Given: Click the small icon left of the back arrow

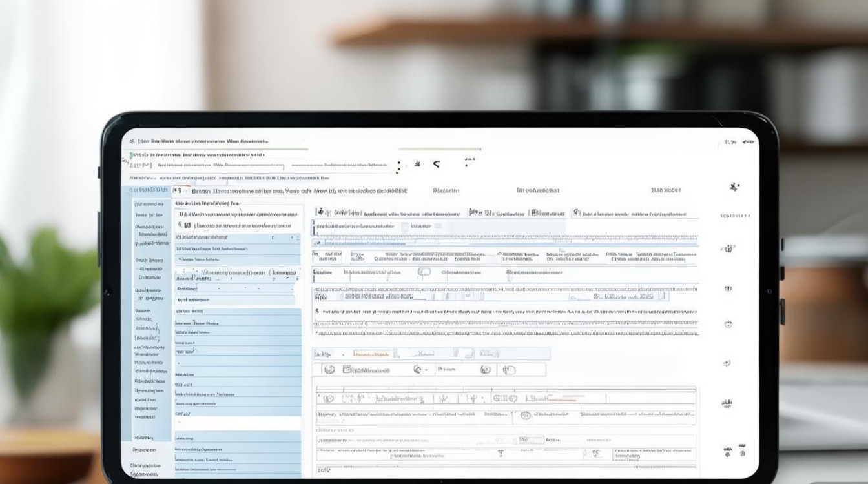Looking at the screenshot, I should pyautogui.click(x=418, y=165).
